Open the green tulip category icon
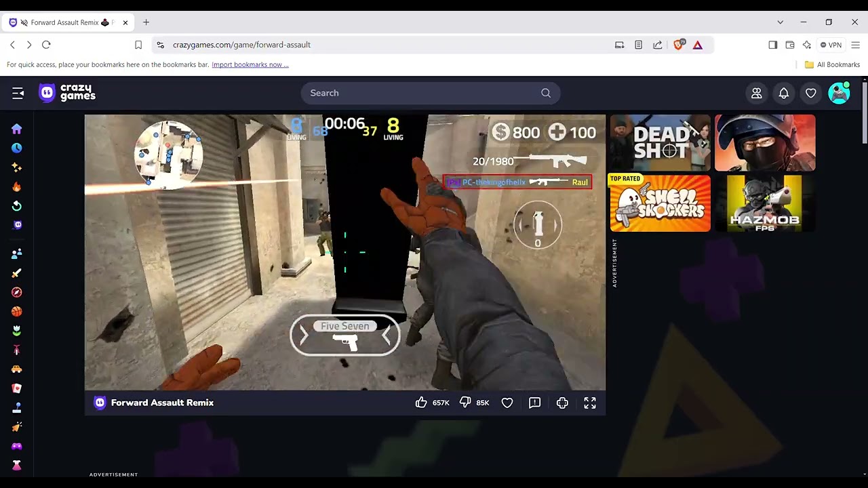868x488 pixels. point(17,331)
